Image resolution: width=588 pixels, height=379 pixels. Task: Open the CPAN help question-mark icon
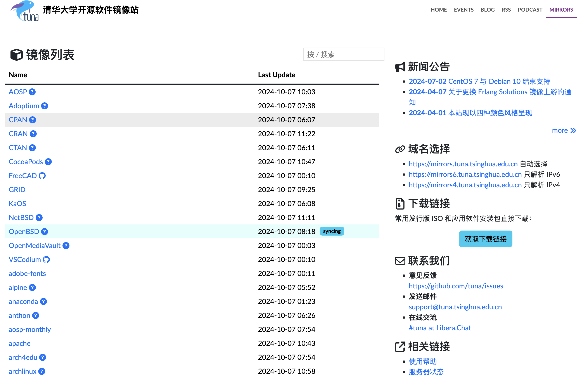[x=33, y=120]
